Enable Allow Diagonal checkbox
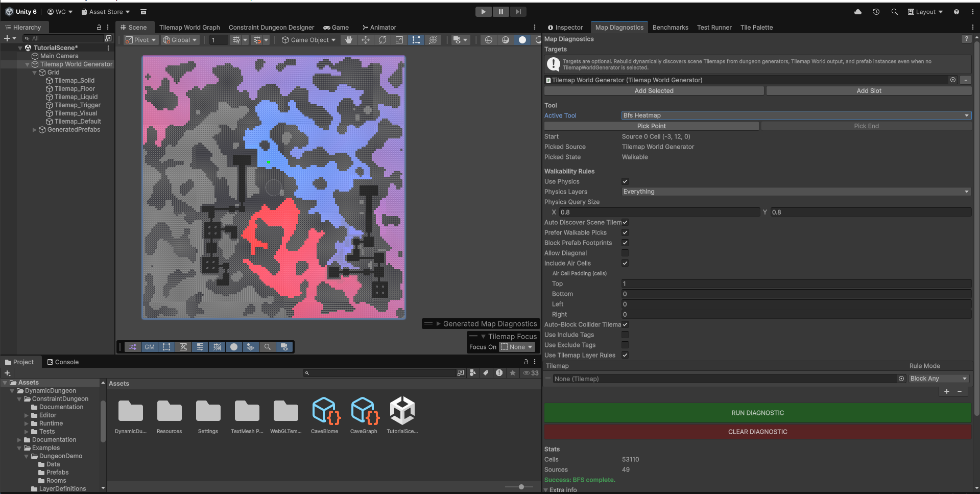The image size is (980, 494). (x=625, y=253)
